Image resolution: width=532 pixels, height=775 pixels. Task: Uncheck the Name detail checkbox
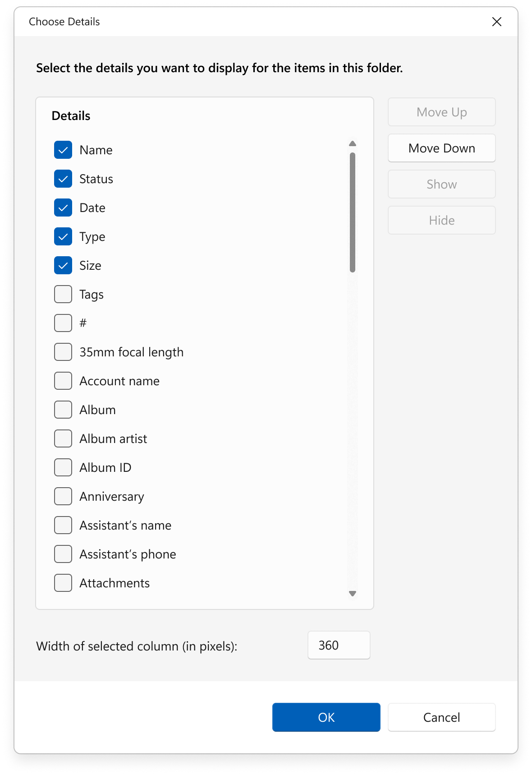click(x=63, y=150)
